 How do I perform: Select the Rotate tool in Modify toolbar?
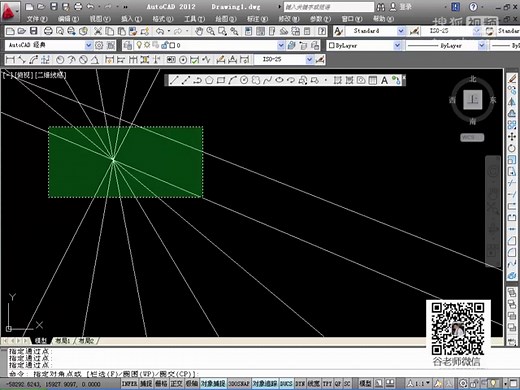point(512,148)
